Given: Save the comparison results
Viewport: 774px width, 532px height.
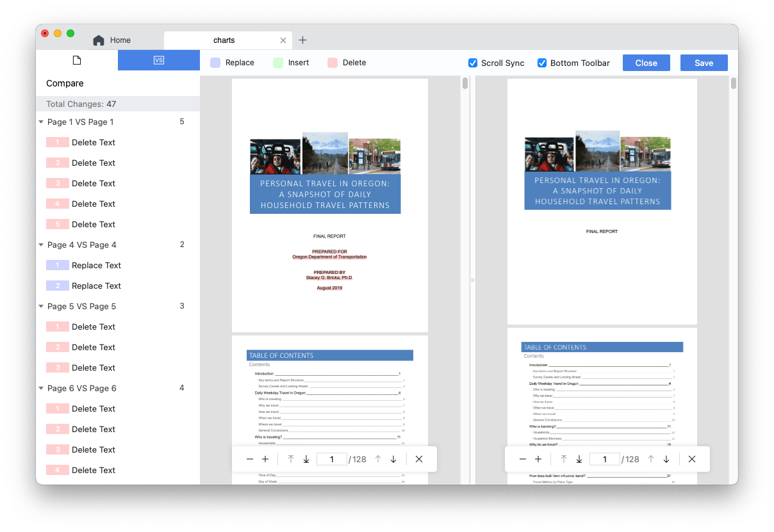Looking at the screenshot, I should pyautogui.click(x=704, y=63).
